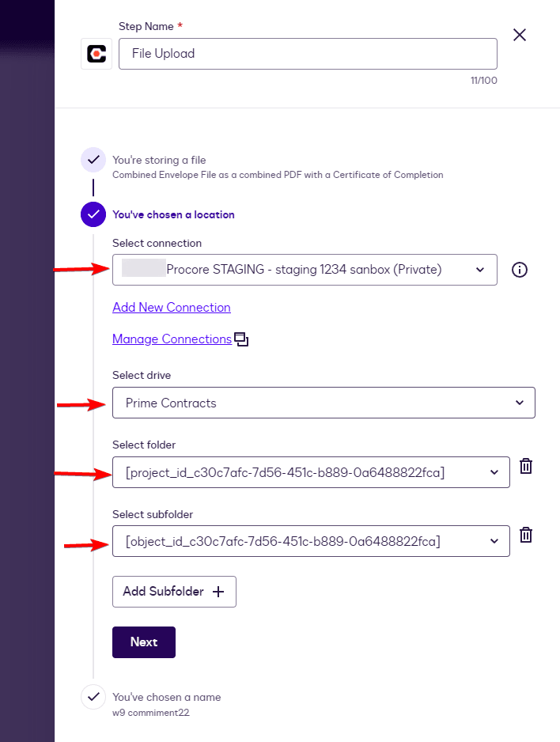Select the "You've chosen a name" step label
Screen dimensions: 560x742
pyautogui.click(x=167, y=697)
